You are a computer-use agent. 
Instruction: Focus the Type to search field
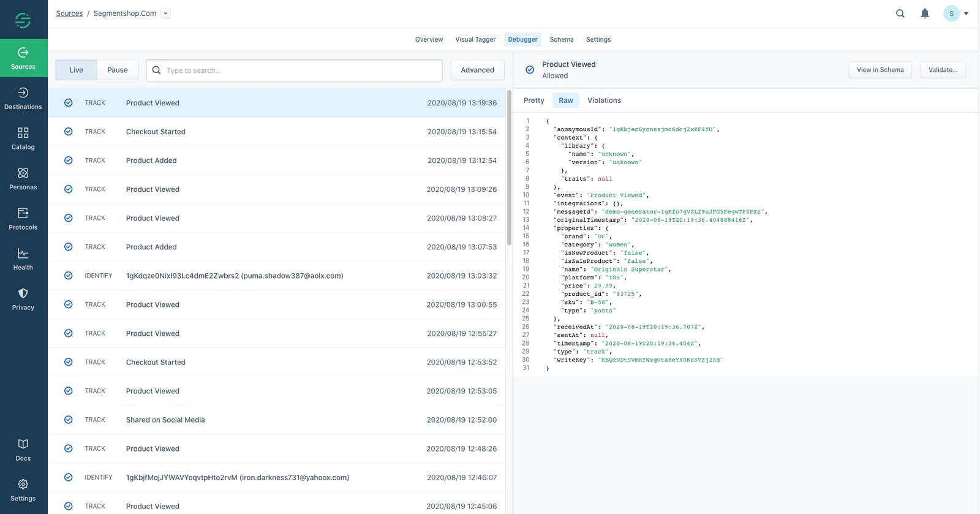294,70
